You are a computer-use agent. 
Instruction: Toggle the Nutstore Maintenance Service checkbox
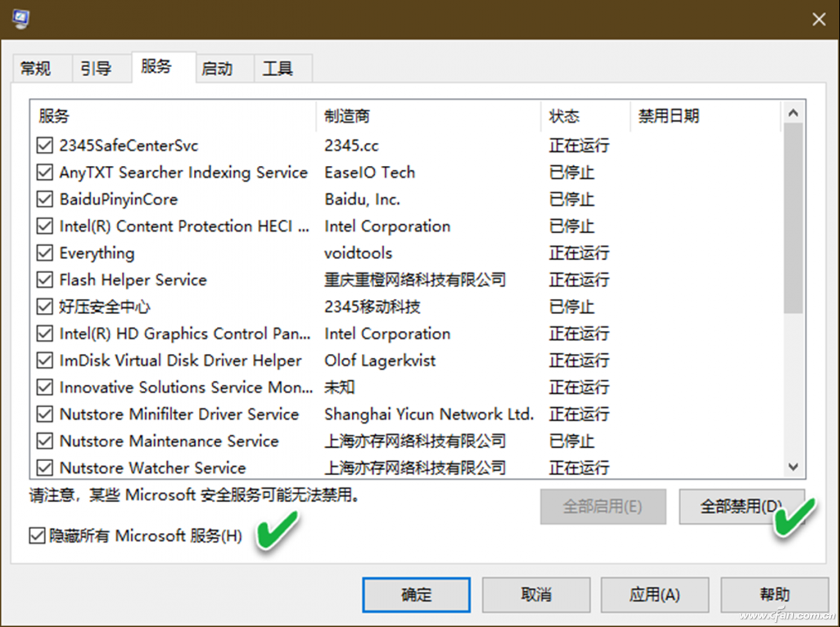click(45, 441)
